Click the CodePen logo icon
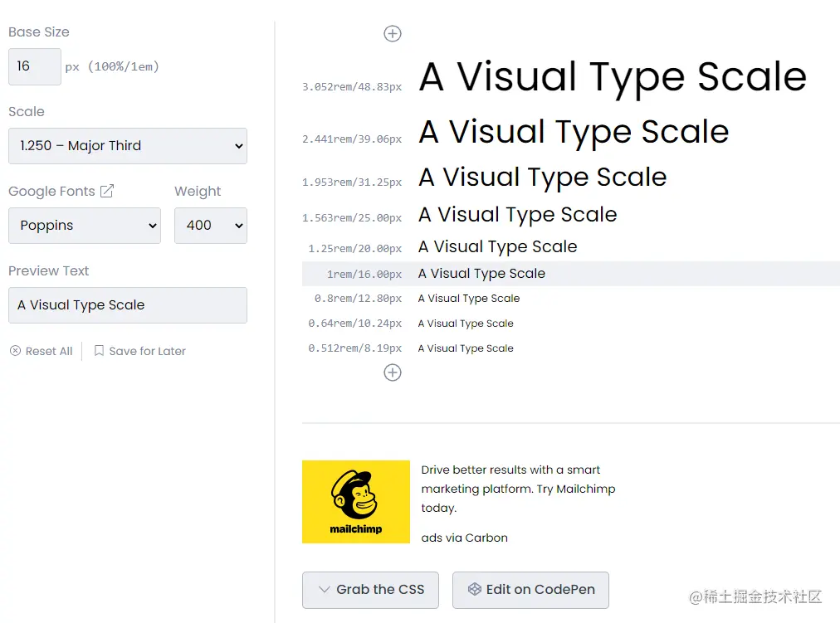Image resolution: width=840 pixels, height=623 pixels. pos(475,589)
